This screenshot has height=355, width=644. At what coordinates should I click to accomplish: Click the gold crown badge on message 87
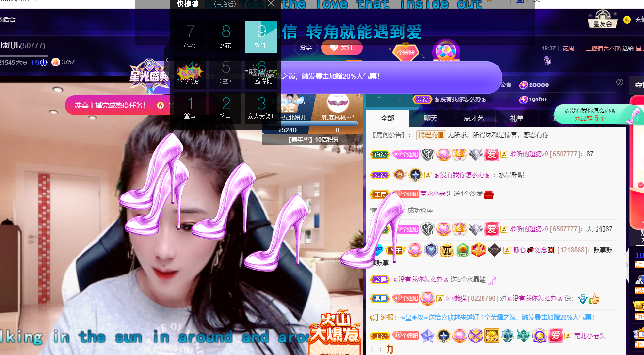459,154
